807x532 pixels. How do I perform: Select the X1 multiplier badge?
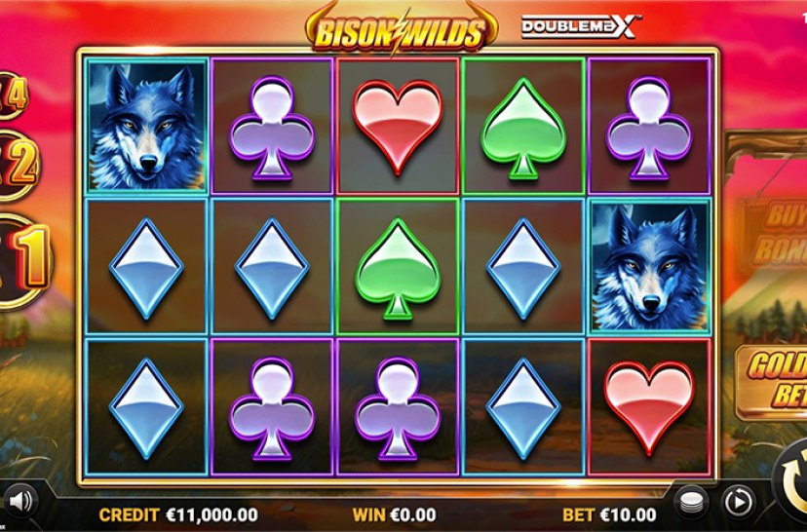click(x=24, y=262)
